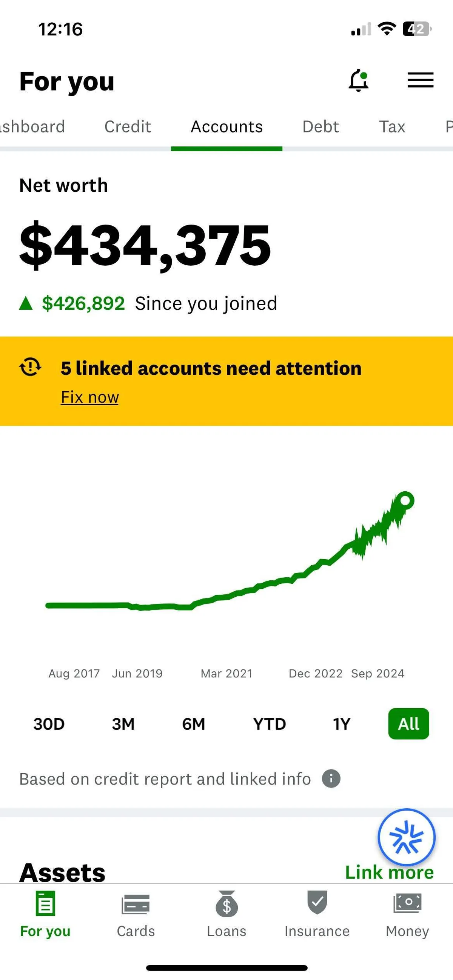Image resolution: width=453 pixels, height=980 pixels.
Task: Tap the Cards icon in bottom bar
Action: 136,905
